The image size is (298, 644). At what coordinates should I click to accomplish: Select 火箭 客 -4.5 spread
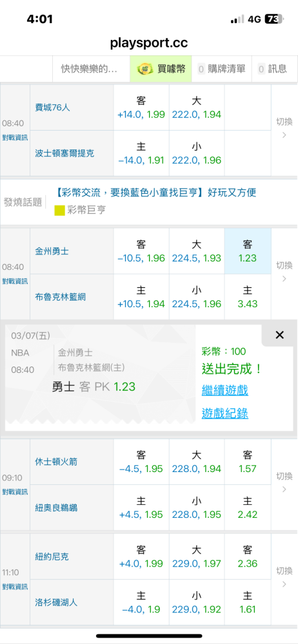coord(141,462)
